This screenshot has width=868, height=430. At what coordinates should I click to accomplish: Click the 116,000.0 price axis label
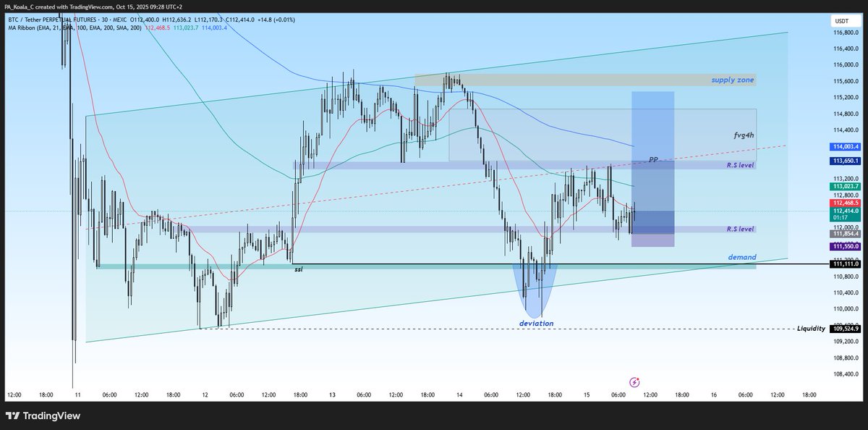click(x=844, y=65)
